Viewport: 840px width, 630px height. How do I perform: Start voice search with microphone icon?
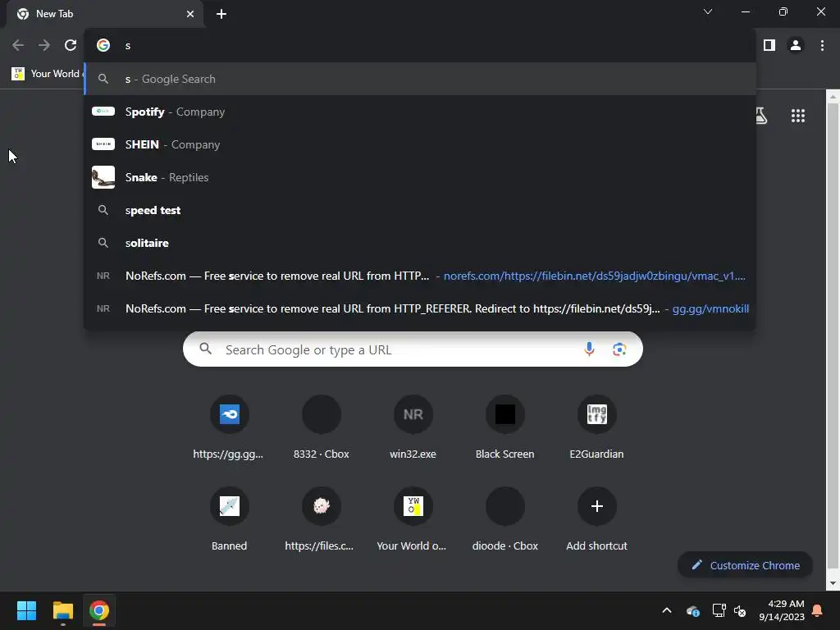(x=589, y=349)
